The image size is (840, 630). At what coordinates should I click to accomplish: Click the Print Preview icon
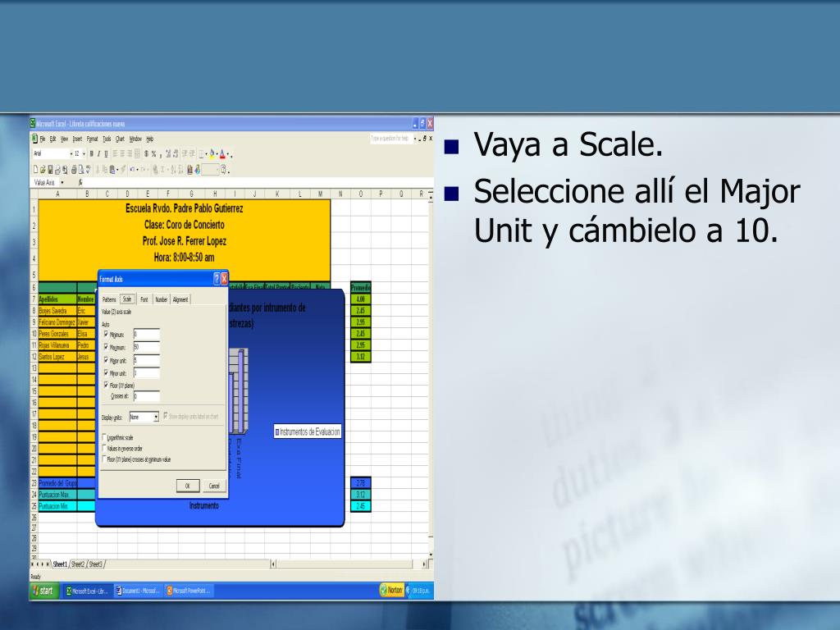pyautogui.click(x=81, y=169)
